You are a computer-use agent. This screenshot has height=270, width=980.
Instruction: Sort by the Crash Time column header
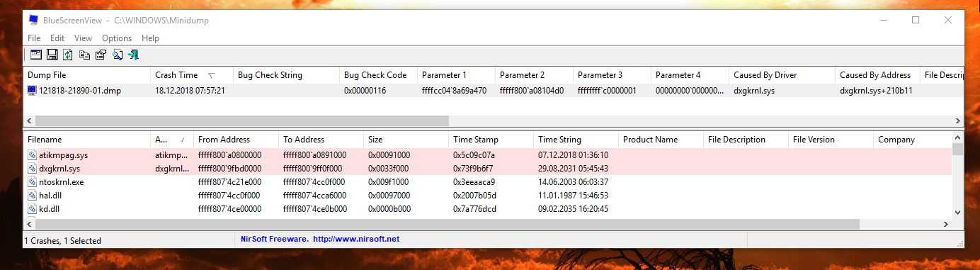192,75
